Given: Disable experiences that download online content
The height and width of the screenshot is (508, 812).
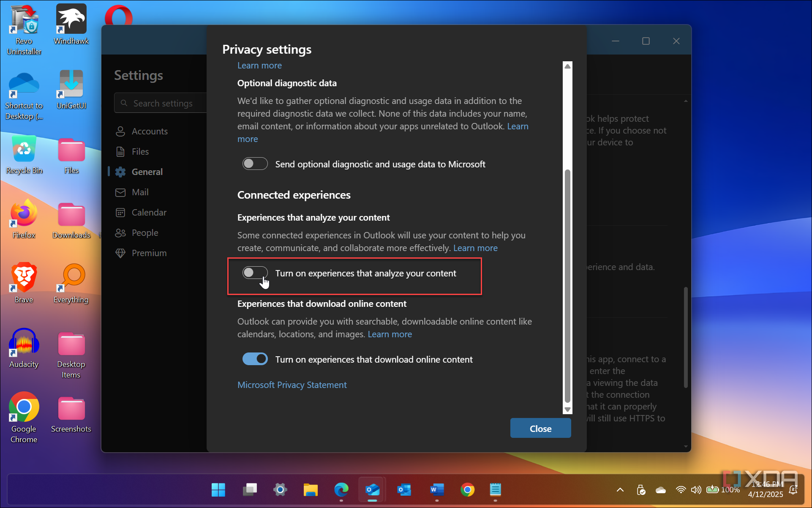Looking at the screenshot, I should click(x=255, y=359).
